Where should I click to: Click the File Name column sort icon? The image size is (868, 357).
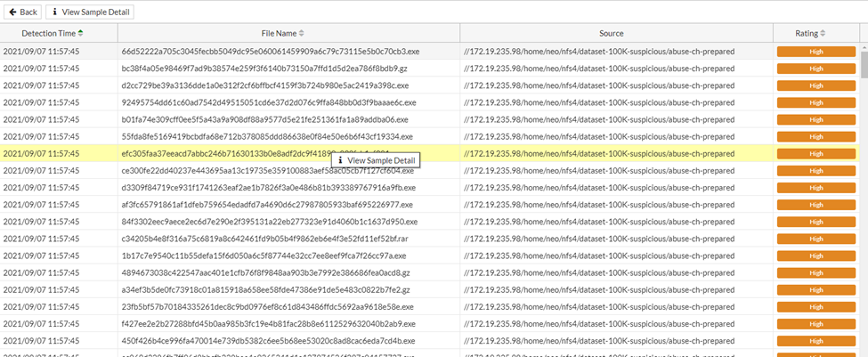pos(301,33)
